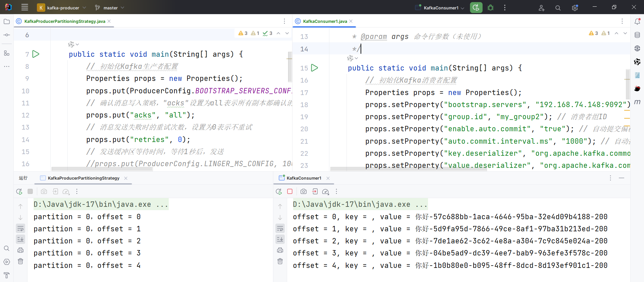Stop the running KafkaConsumer1 process
The height and width of the screenshot is (282, 644).
[290, 191]
